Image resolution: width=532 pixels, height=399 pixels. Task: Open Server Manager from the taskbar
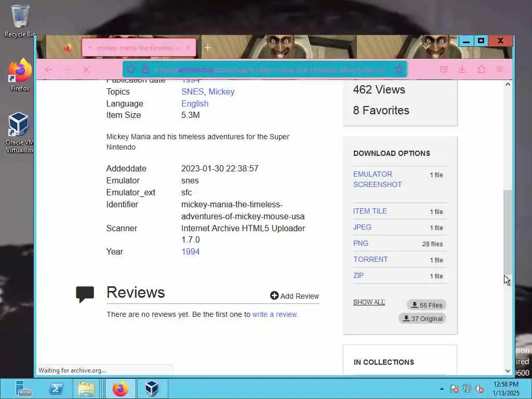click(x=24, y=389)
